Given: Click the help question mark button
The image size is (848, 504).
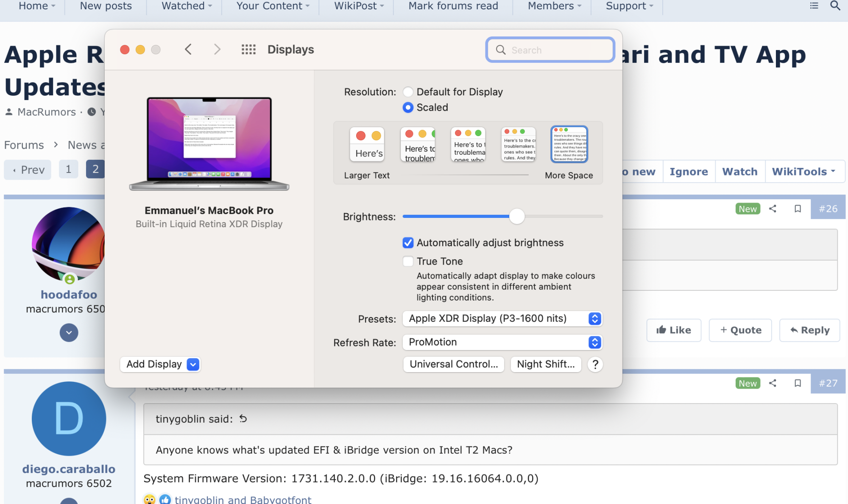Looking at the screenshot, I should (x=595, y=364).
